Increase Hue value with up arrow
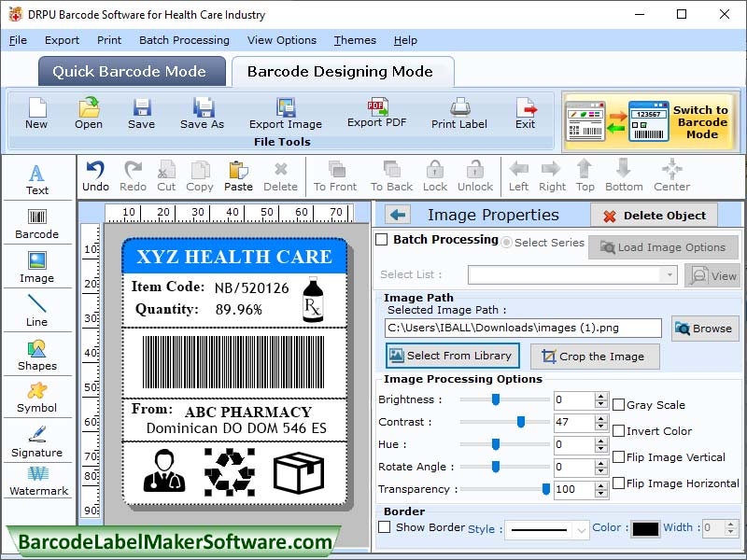 coord(601,441)
